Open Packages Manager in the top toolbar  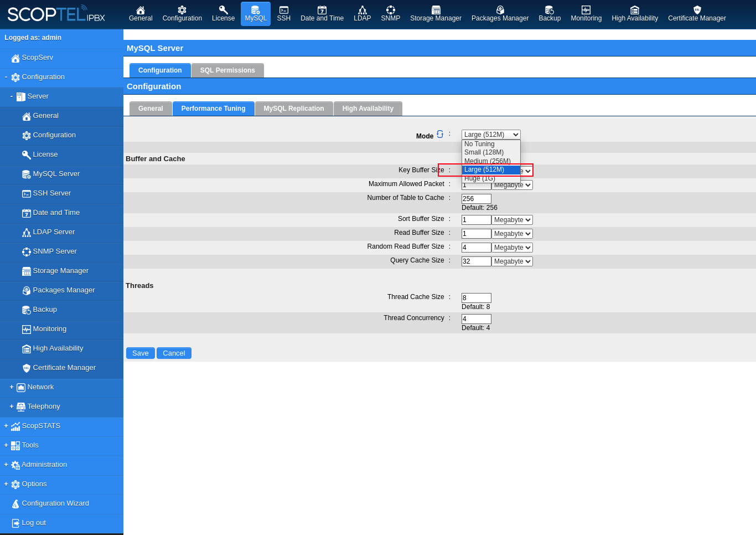[x=500, y=14]
